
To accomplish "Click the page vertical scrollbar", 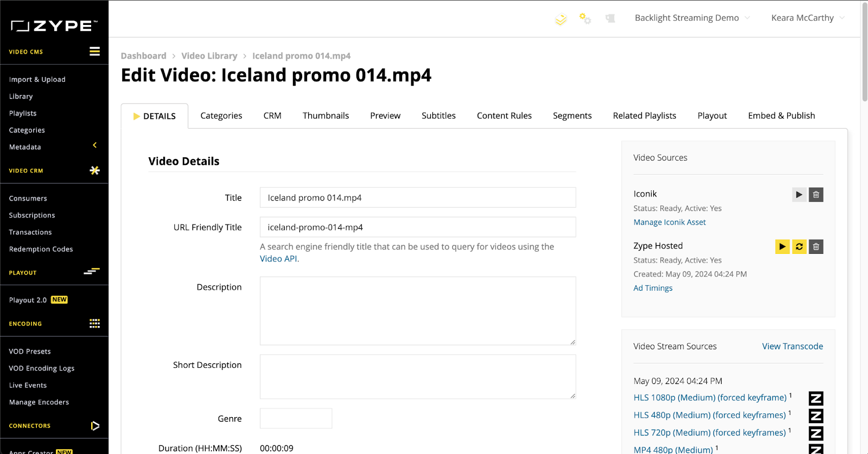I will click(x=864, y=52).
